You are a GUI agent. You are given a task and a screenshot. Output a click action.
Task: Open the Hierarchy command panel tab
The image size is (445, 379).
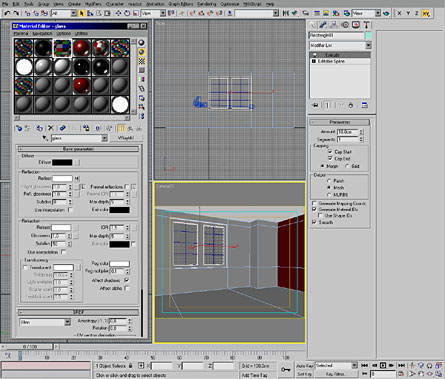[334, 25]
